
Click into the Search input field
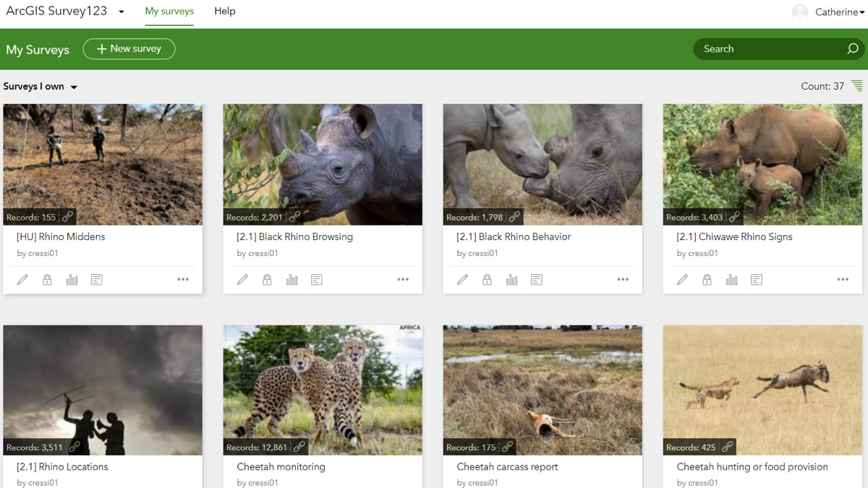point(767,49)
